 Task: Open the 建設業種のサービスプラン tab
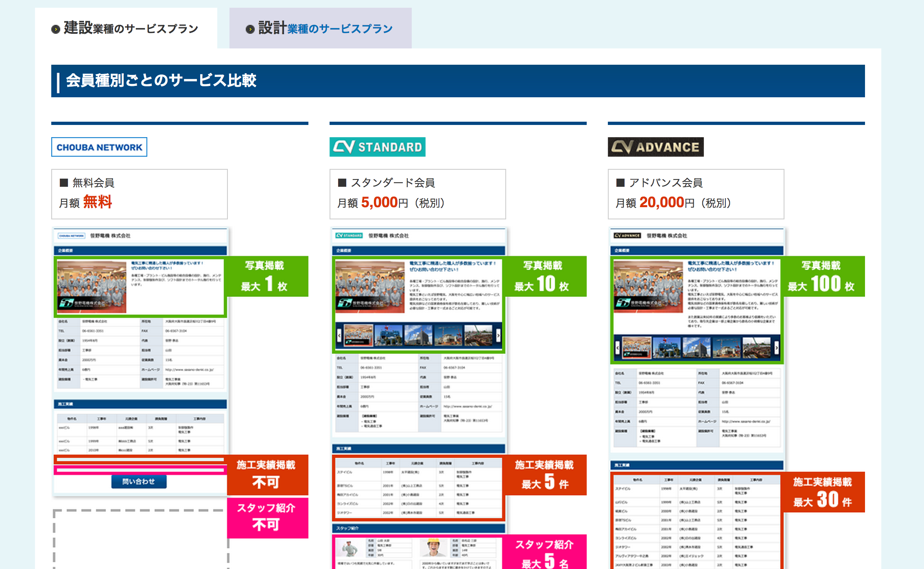[126, 28]
